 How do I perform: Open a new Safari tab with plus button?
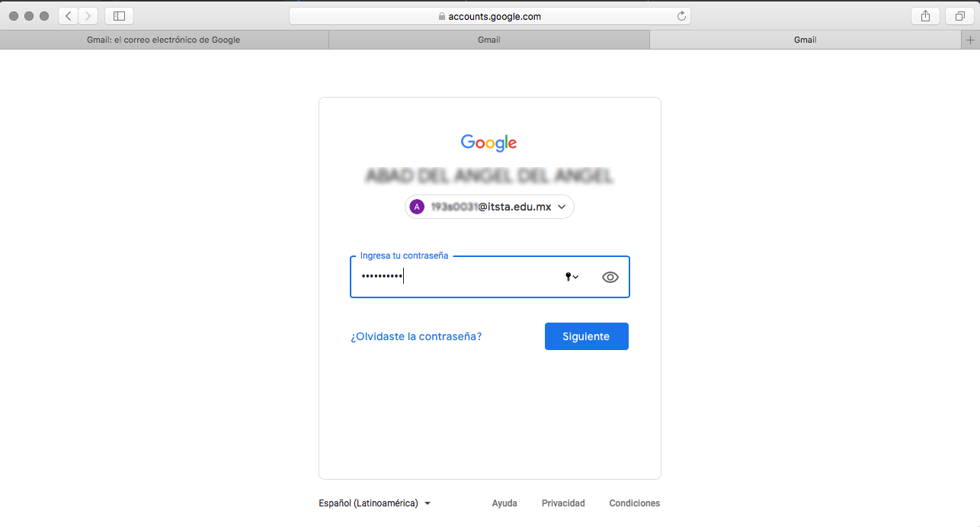(970, 40)
